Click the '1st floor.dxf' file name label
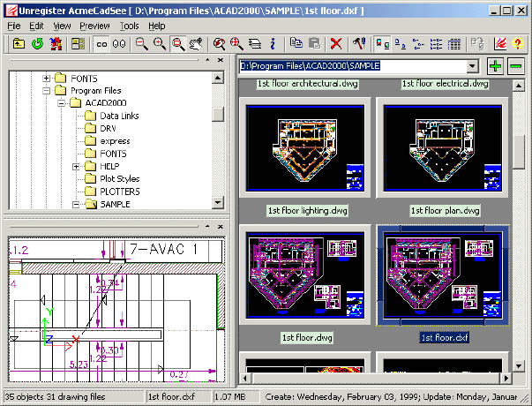 tap(444, 337)
